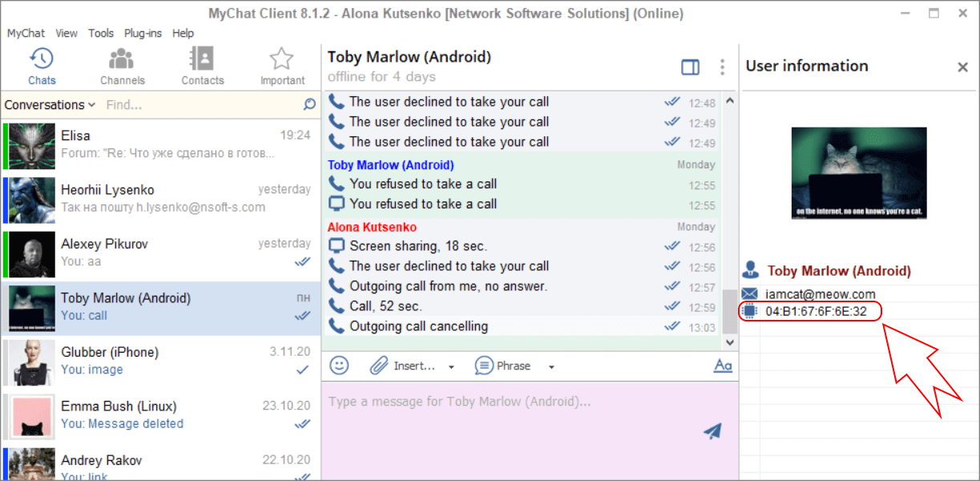This screenshot has height=481, width=980.
Task: Open the Plug-ins menu
Action: [143, 33]
